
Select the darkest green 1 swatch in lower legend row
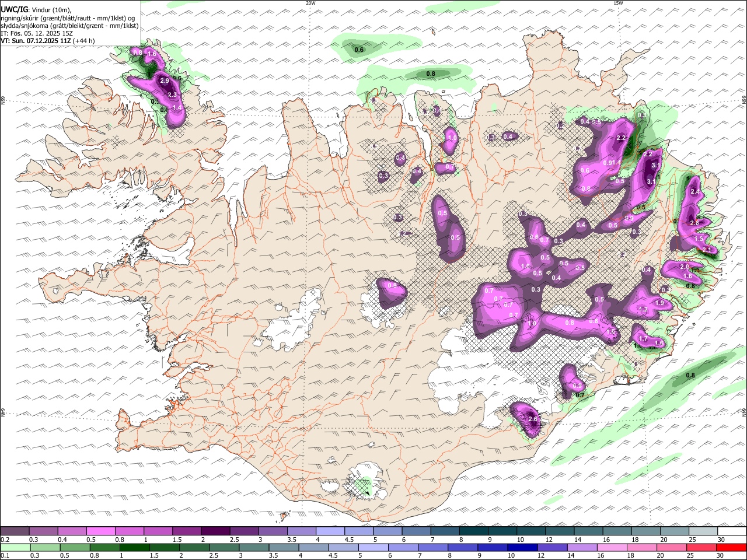pos(134,547)
